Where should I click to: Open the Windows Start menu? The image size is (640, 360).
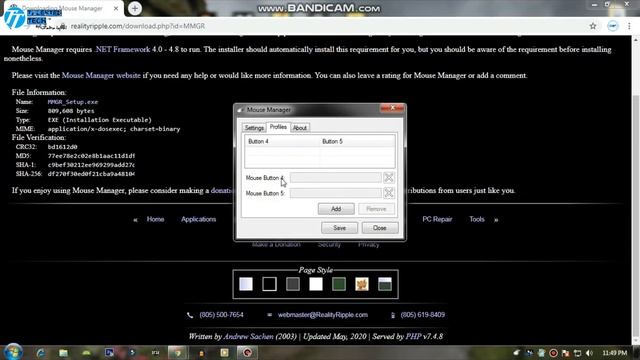point(13,352)
